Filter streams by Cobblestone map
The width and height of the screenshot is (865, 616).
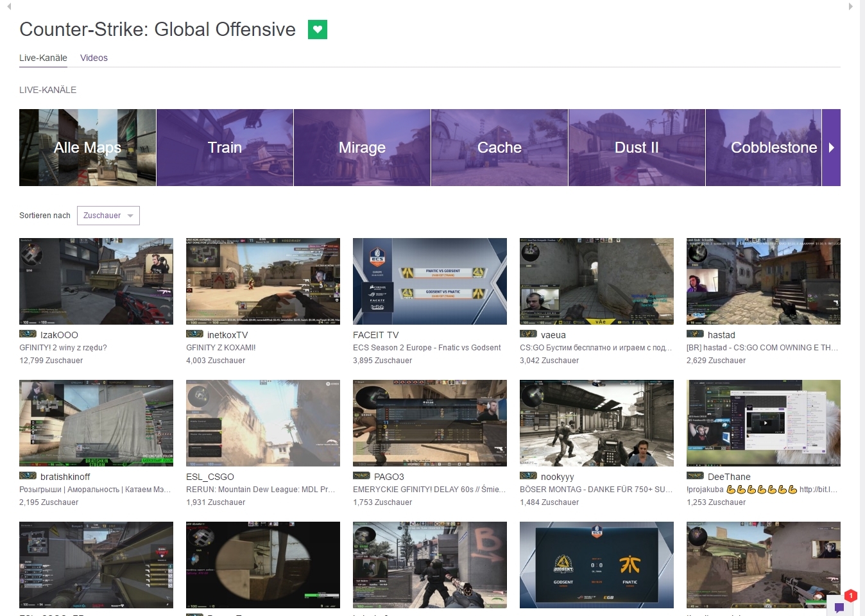click(764, 148)
